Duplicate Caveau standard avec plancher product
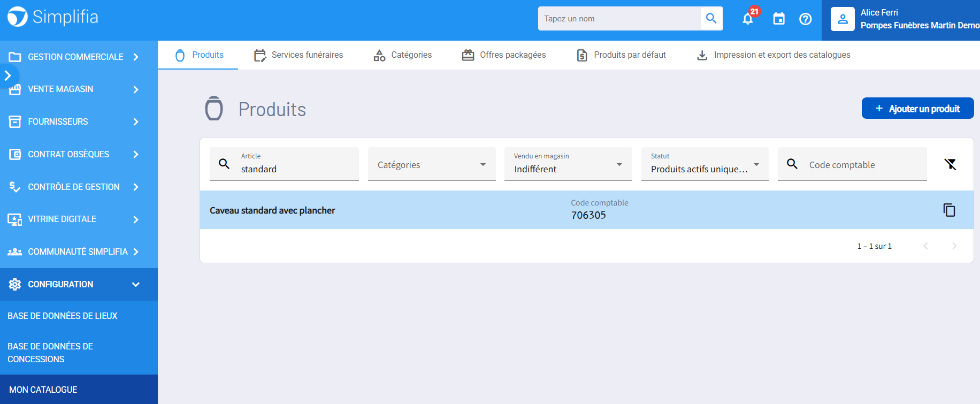The width and height of the screenshot is (980, 404). tap(949, 210)
